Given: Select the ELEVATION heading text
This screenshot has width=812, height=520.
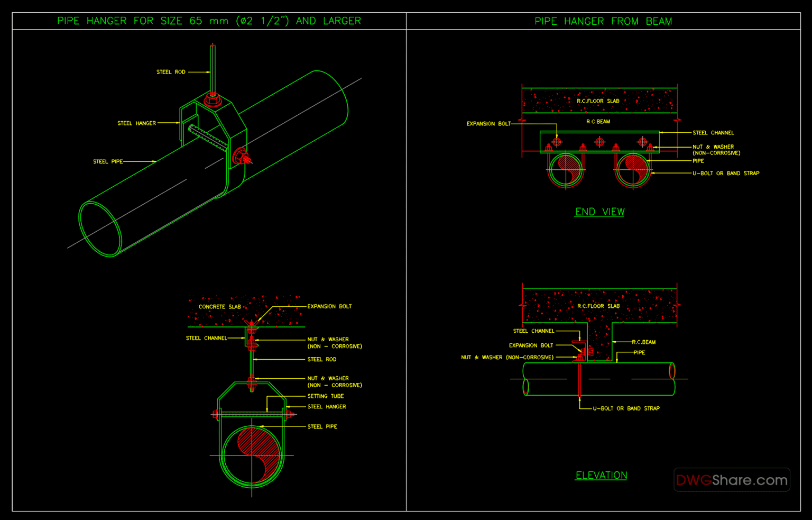Looking at the screenshot, I should point(601,475).
